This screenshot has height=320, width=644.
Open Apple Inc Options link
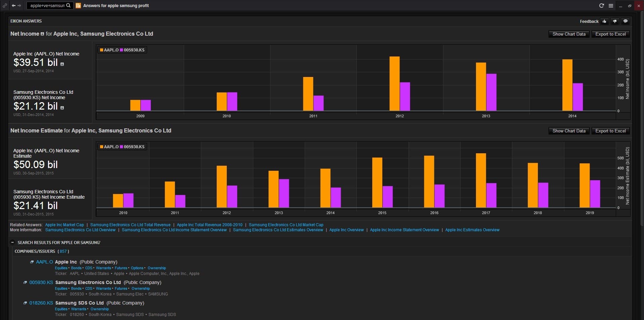click(x=137, y=268)
